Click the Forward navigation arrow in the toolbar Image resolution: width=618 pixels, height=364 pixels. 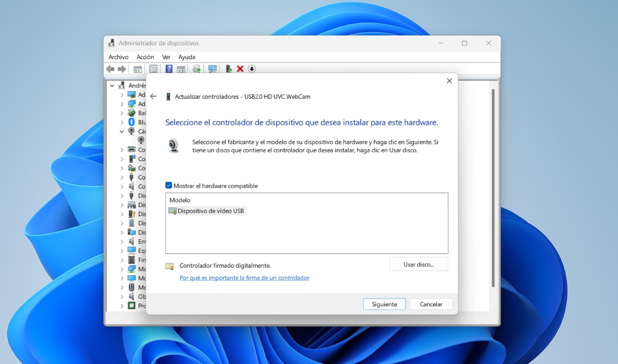tap(122, 69)
